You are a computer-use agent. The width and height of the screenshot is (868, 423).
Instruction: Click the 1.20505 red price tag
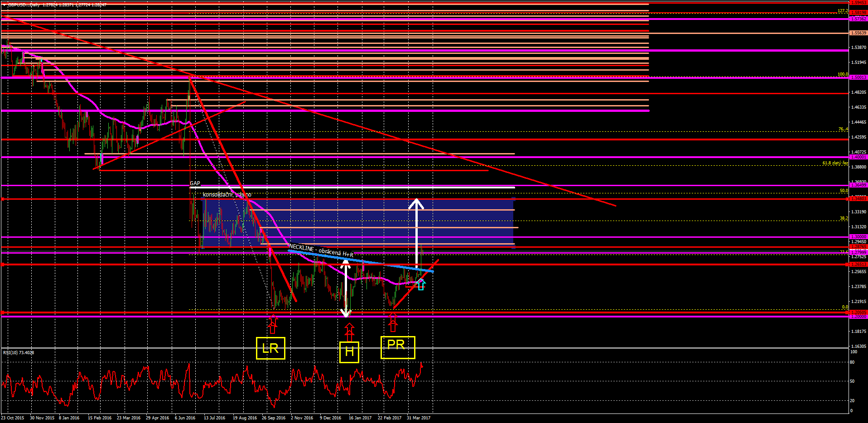(x=858, y=312)
